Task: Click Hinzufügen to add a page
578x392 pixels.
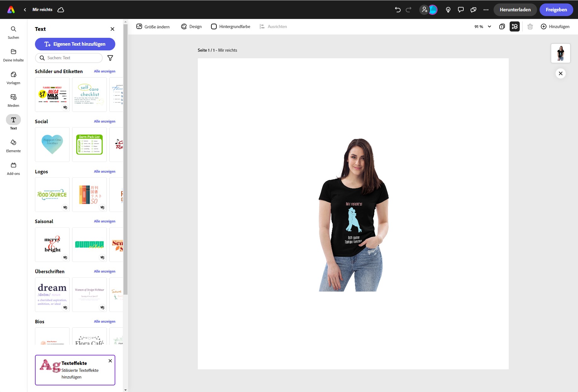Action: pyautogui.click(x=555, y=27)
